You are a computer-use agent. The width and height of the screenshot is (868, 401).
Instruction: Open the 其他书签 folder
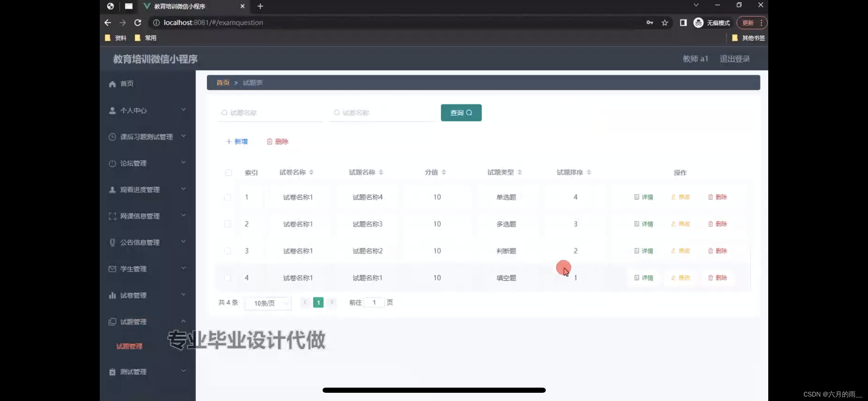[748, 38]
